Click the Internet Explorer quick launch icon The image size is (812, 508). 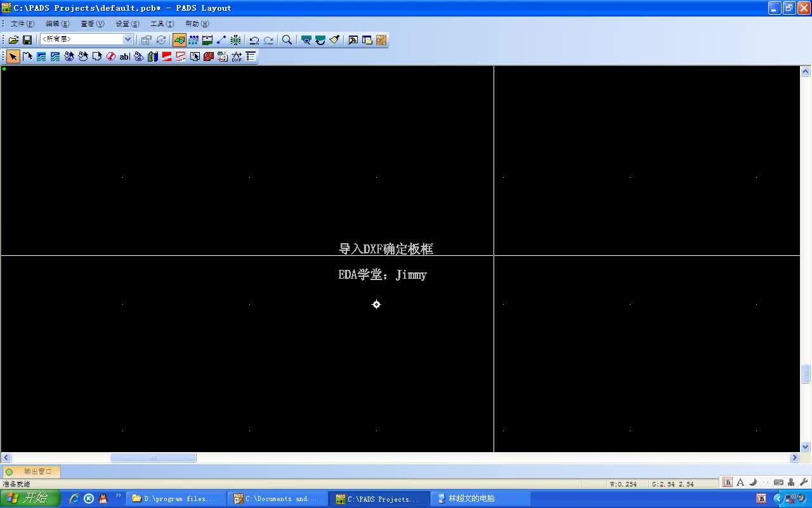tap(74, 499)
